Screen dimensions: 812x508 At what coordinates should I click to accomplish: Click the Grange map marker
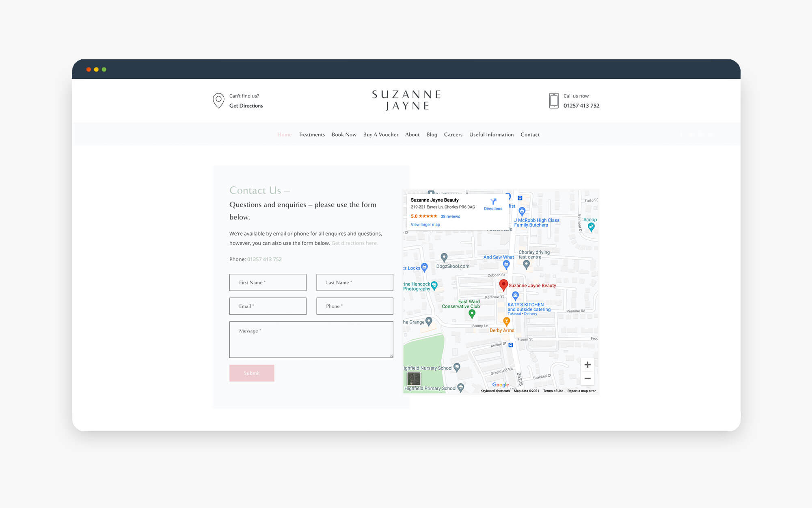point(429,321)
